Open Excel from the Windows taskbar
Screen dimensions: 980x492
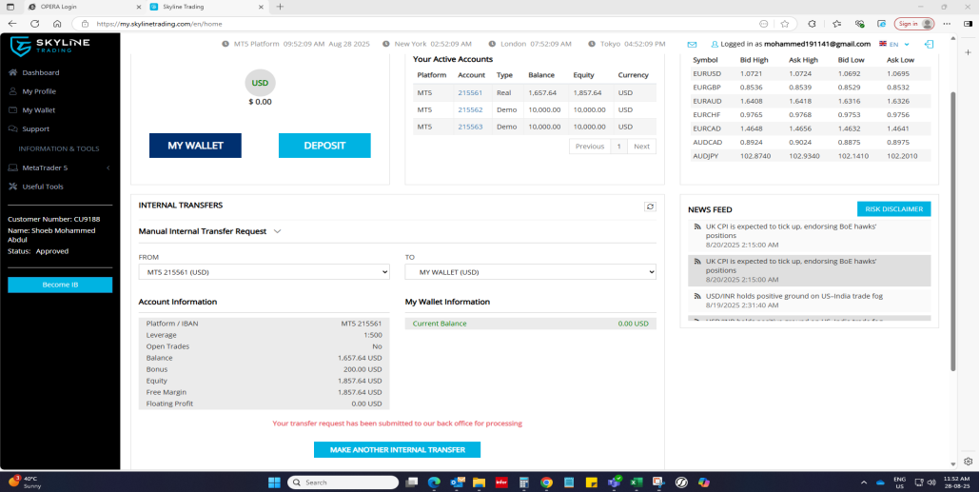pos(636,482)
